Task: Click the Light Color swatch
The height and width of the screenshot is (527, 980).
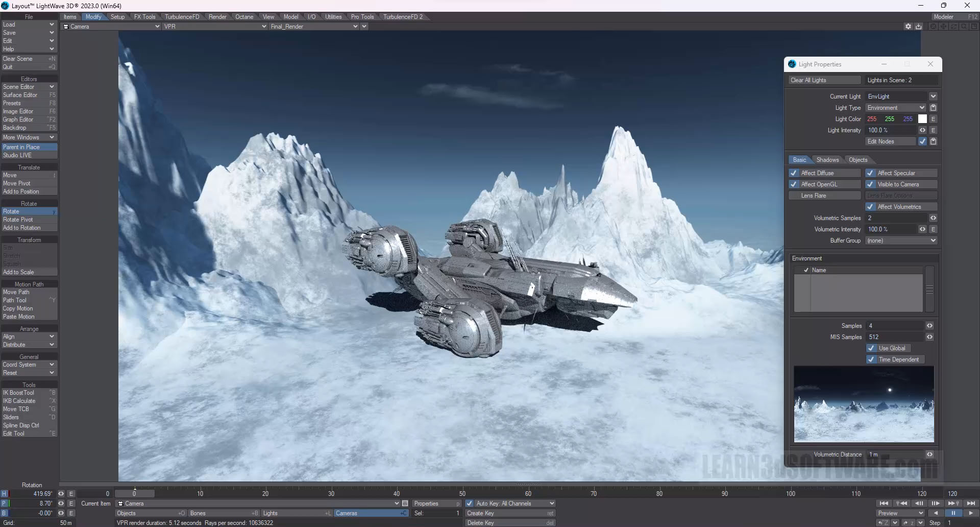Action: click(923, 118)
